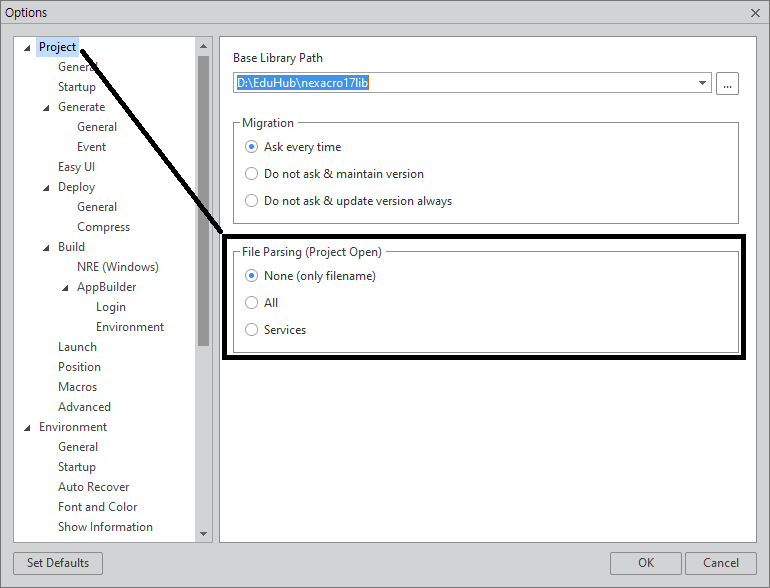Screen dimensions: 770x588
Task: Select Font and Color under Environment
Action: click(x=97, y=507)
